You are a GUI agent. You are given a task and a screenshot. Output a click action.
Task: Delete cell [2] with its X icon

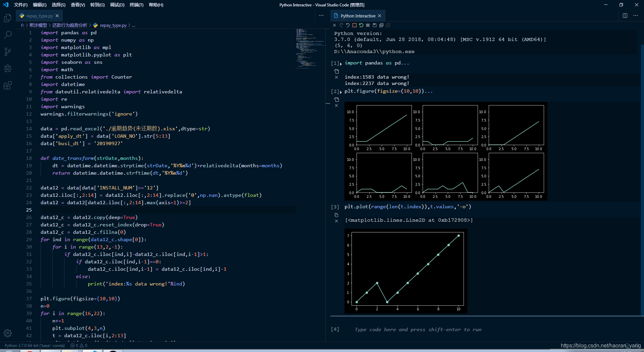336,105
